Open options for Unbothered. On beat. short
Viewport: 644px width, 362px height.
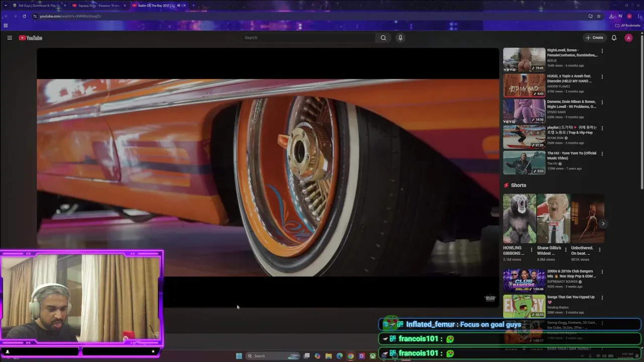tap(599, 249)
